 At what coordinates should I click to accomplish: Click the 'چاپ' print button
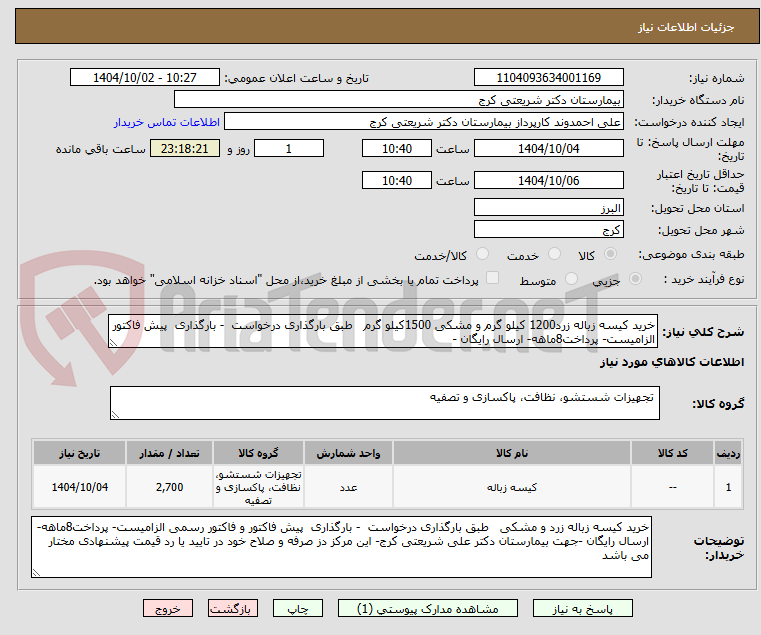[x=298, y=608]
